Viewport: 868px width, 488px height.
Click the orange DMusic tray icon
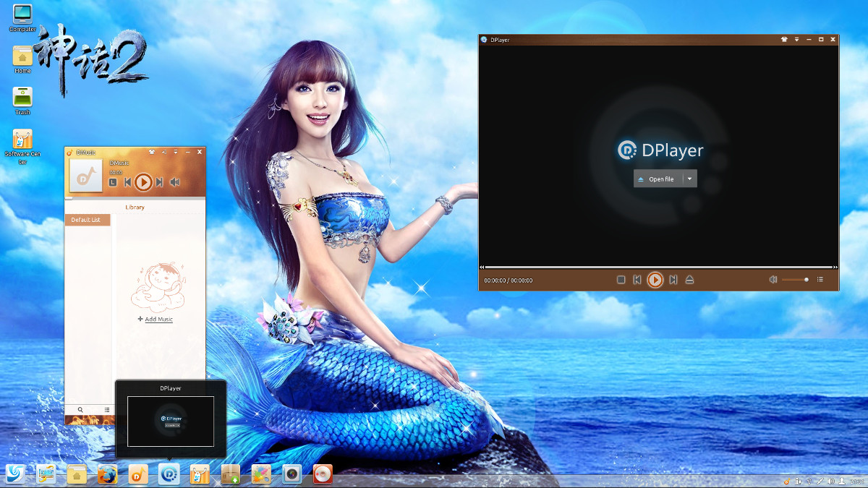click(786, 481)
